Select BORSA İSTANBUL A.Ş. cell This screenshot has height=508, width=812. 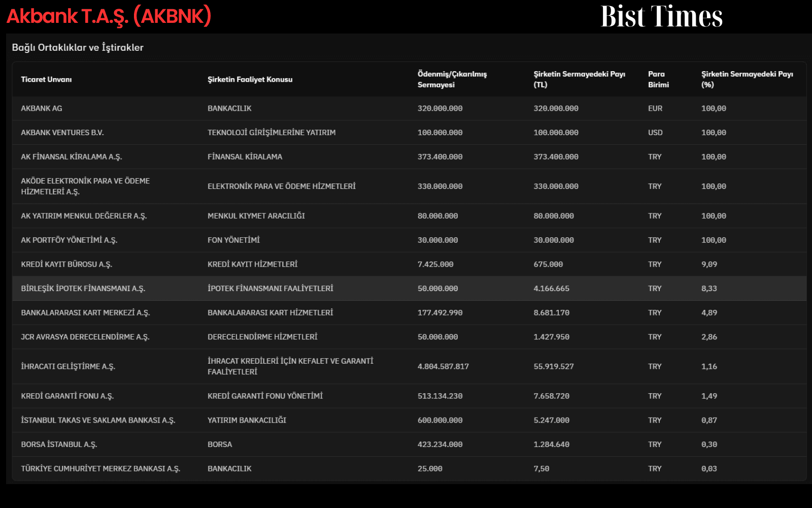click(59, 444)
